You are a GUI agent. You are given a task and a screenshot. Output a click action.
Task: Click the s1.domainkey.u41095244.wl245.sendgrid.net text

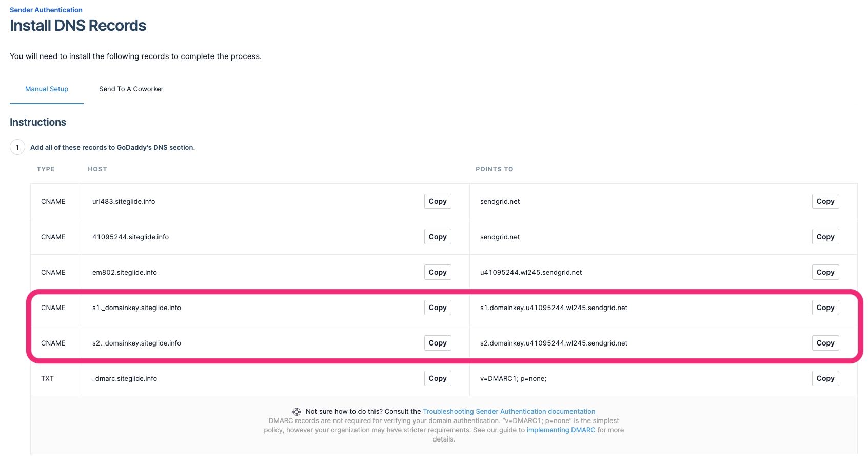[554, 308]
